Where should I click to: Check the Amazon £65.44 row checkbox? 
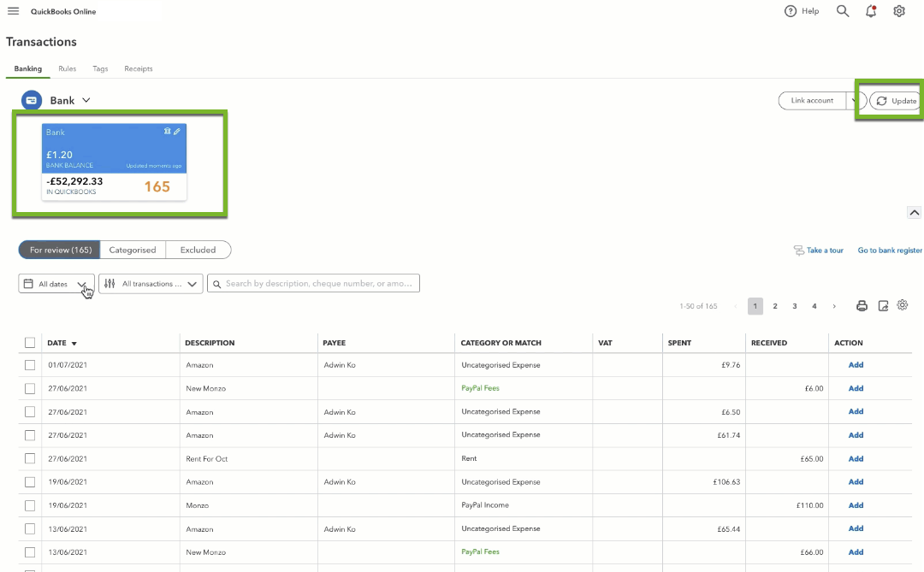tap(30, 529)
